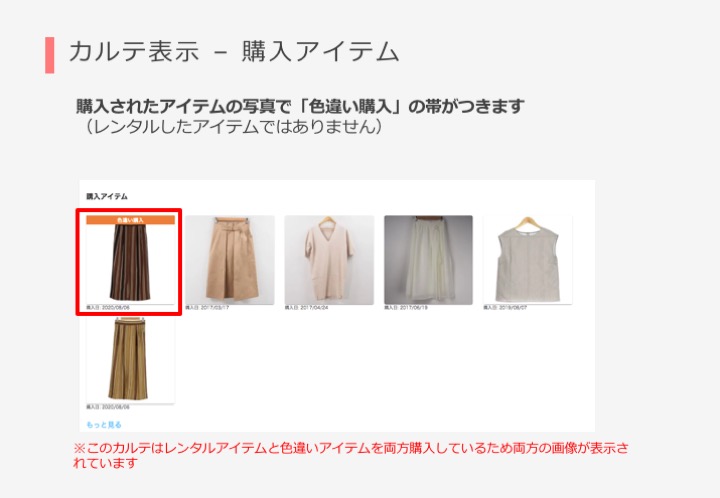
Task: Click the もっと見る link
Action: (104, 425)
